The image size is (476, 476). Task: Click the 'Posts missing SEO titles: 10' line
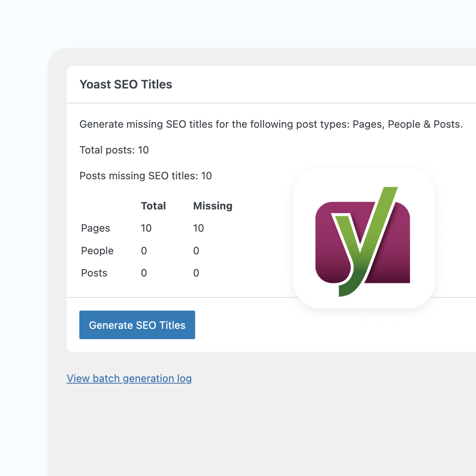pos(146,176)
